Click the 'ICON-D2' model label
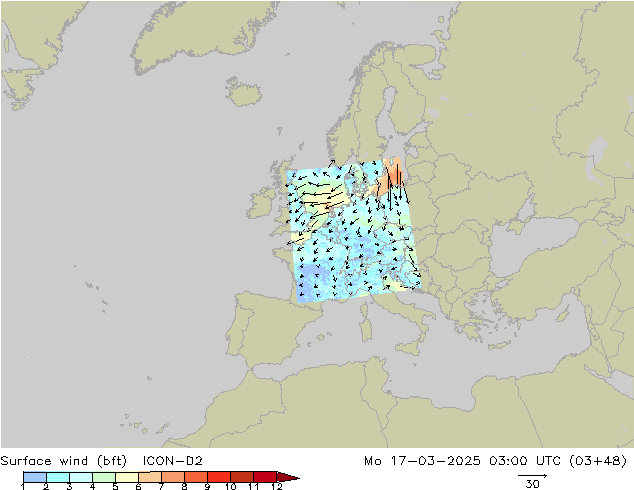634x490 pixels. (x=172, y=461)
